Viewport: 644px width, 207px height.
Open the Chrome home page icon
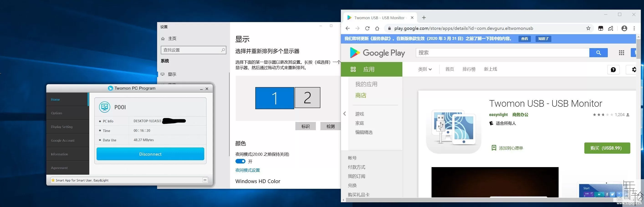pyautogui.click(x=377, y=28)
